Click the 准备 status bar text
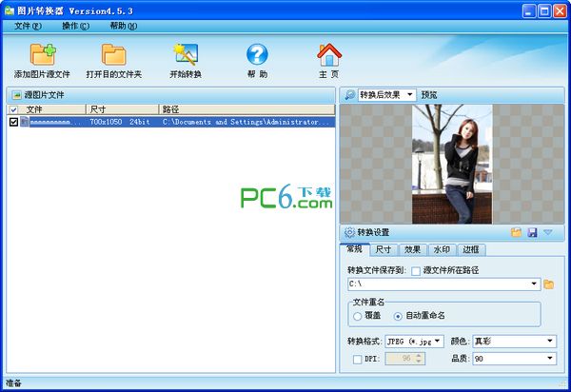The height and width of the screenshot is (392, 571). (13, 383)
